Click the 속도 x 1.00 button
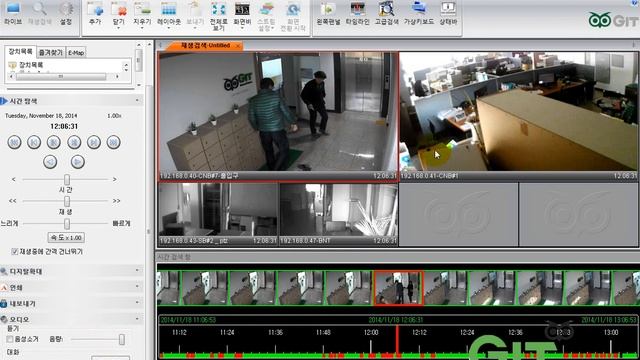The width and height of the screenshot is (640, 360). click(x=66, y=237)
